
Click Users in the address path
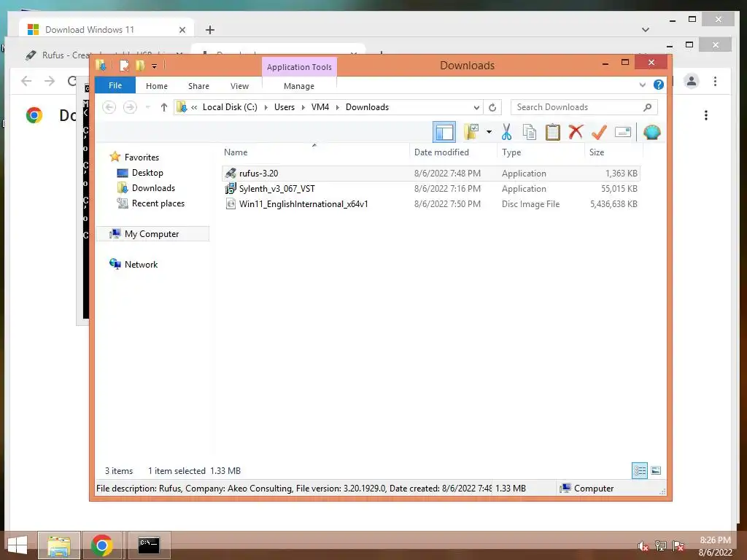tap(285, 107)
